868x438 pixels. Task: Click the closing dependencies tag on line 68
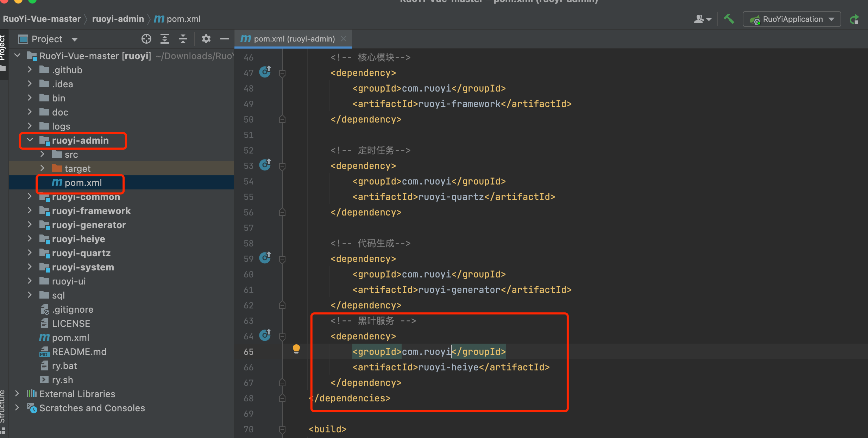click(350, 398)
